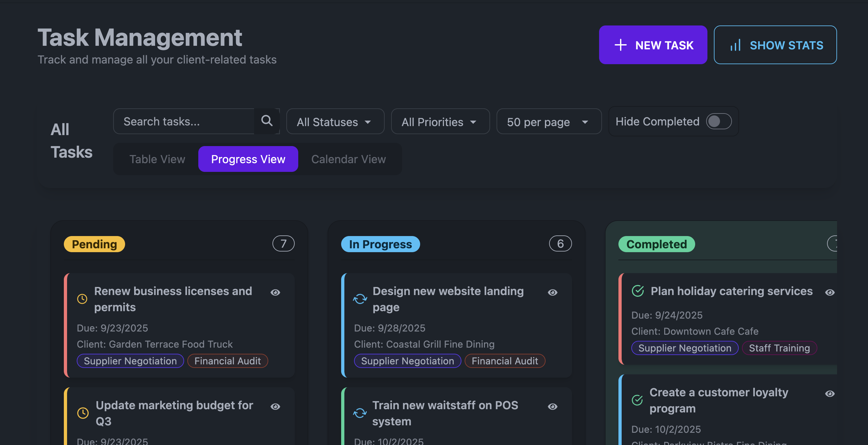The height and width of the screenshot is (445, 868).
Task: Click clock icon on Update marketing budget card
Action: [83, 413]
